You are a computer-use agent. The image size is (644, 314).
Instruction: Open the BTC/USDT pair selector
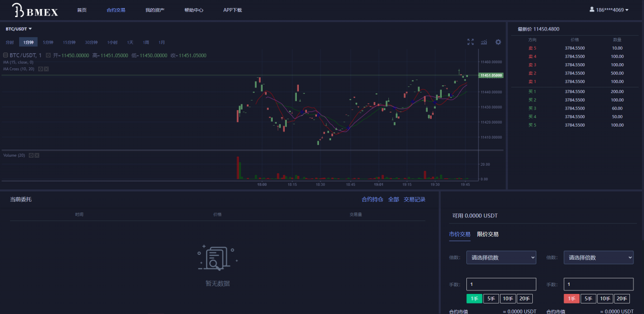17,29
